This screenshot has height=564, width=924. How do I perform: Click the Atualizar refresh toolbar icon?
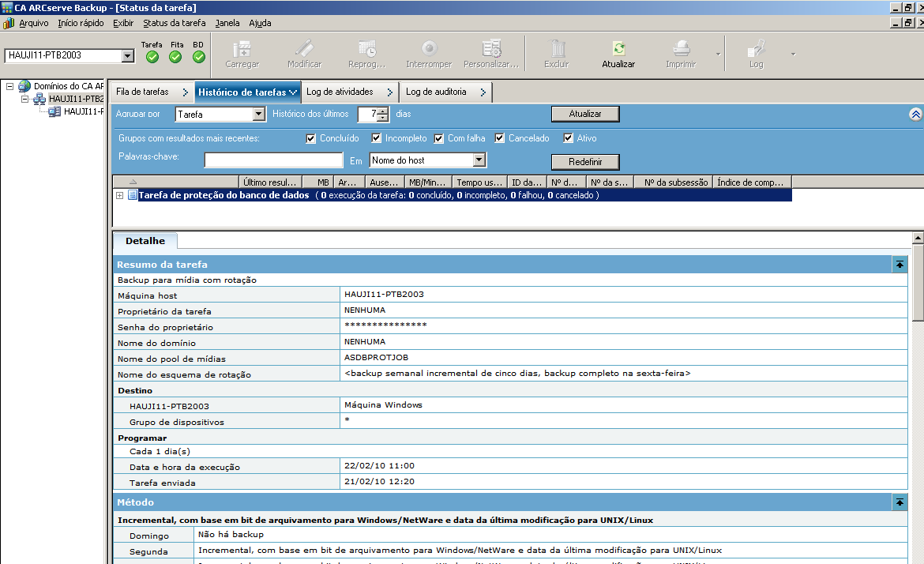[618, 49]
